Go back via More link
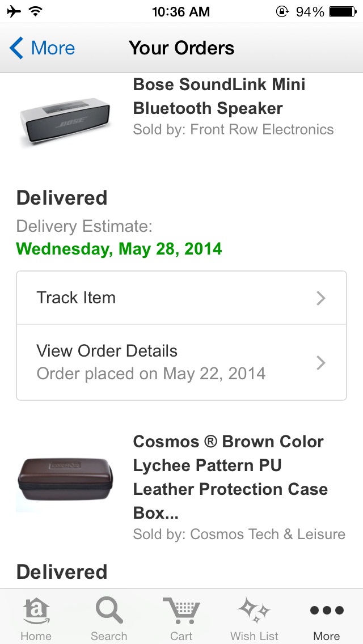This screenshot has height=644, width=363. point(53,48)
